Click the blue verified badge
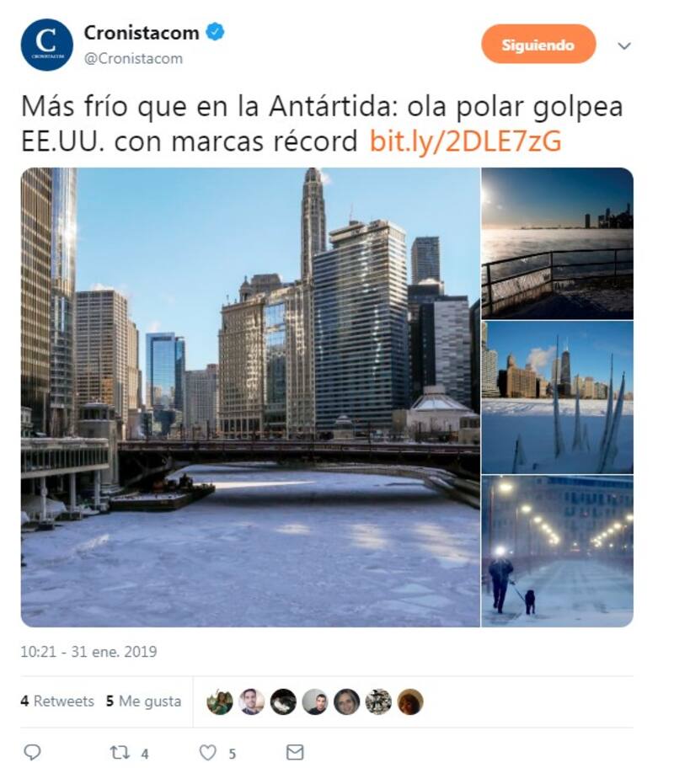The height and width of the screenshot is (784, 674). 216,32
